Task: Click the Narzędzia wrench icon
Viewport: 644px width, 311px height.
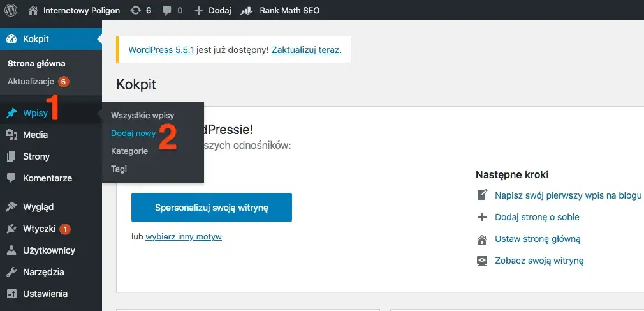Action: point(11,272)
